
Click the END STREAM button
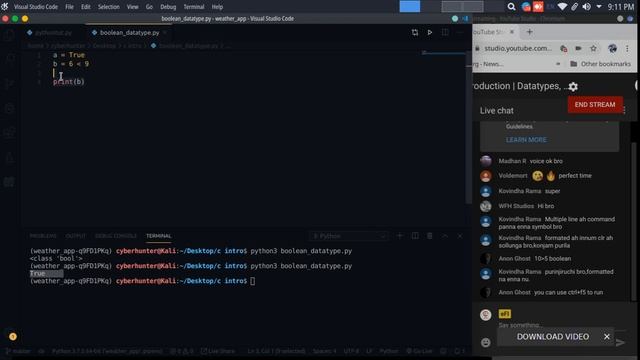click(595, 105)
